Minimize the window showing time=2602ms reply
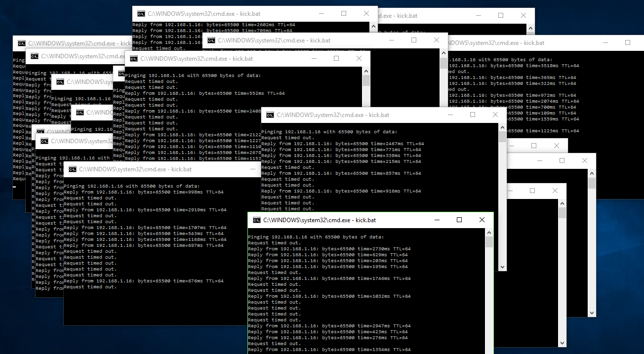Screen dimensions: 644x354 tap(321, 14)
